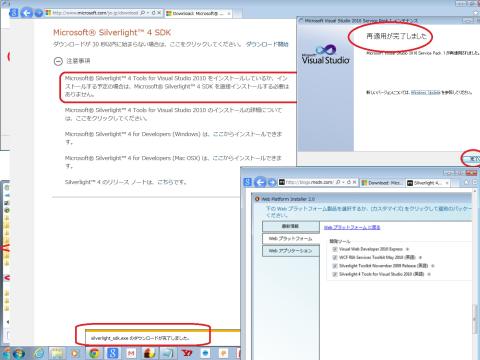
Task: Go back in the msdn.com browser window
Action: 260,182
